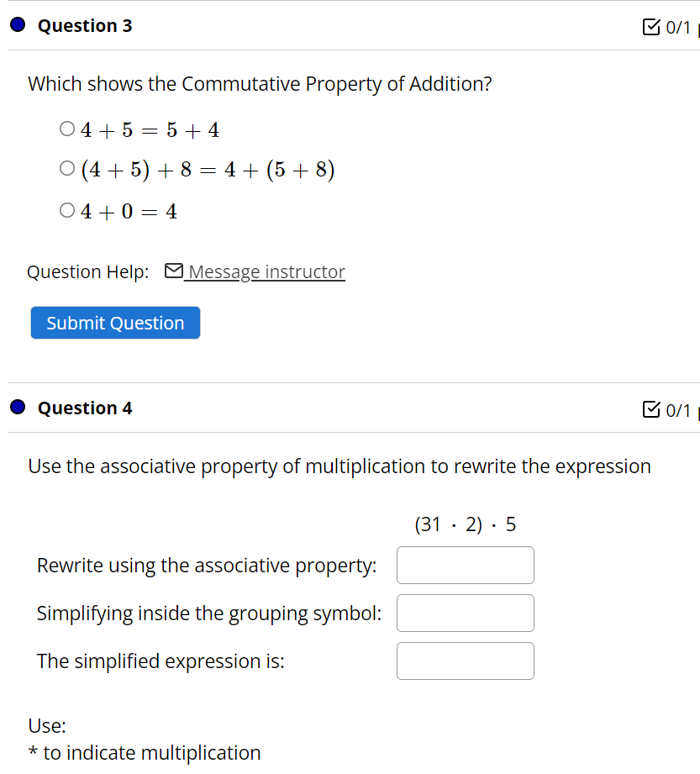This screenshot has height=774, width=700.
Task: Click the checkmark score icon for Question 3
Action: (653, 27)
